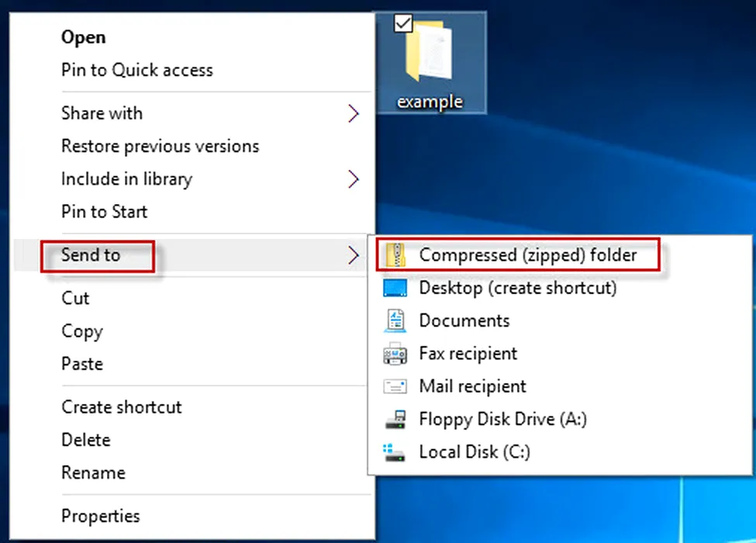Send to Compressed (zipped) folder
The image size is (756, 543).
(528, 255)
